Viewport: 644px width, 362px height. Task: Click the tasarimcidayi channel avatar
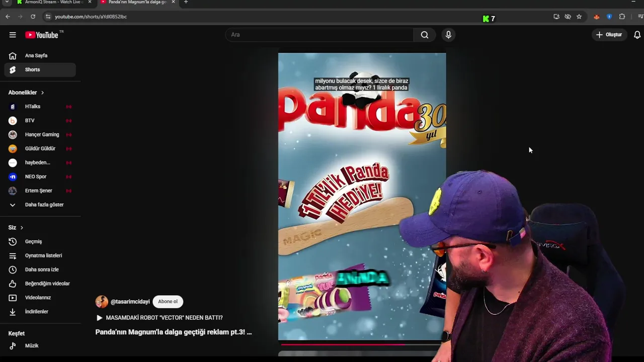click(102, 302)
